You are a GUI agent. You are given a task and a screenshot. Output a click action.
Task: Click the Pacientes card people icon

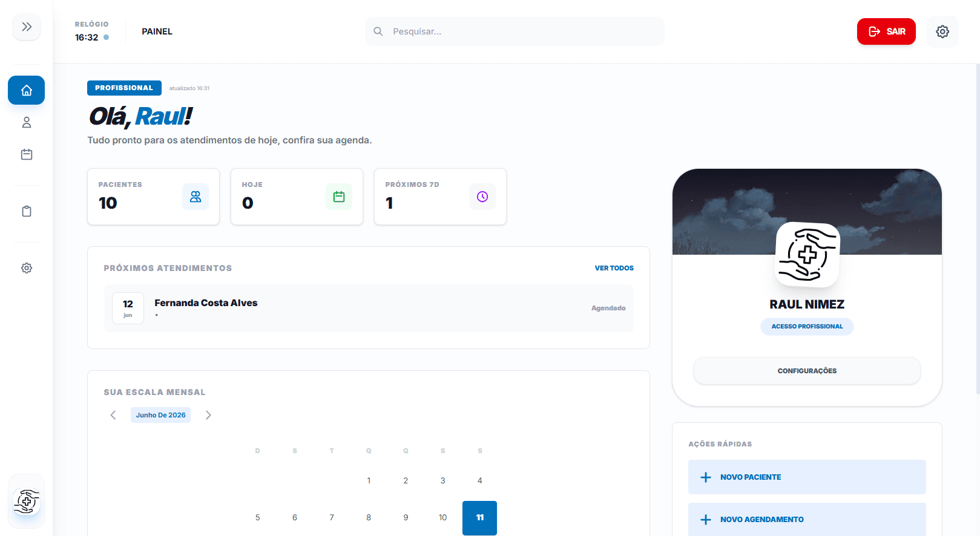click(x=196, y=197)
